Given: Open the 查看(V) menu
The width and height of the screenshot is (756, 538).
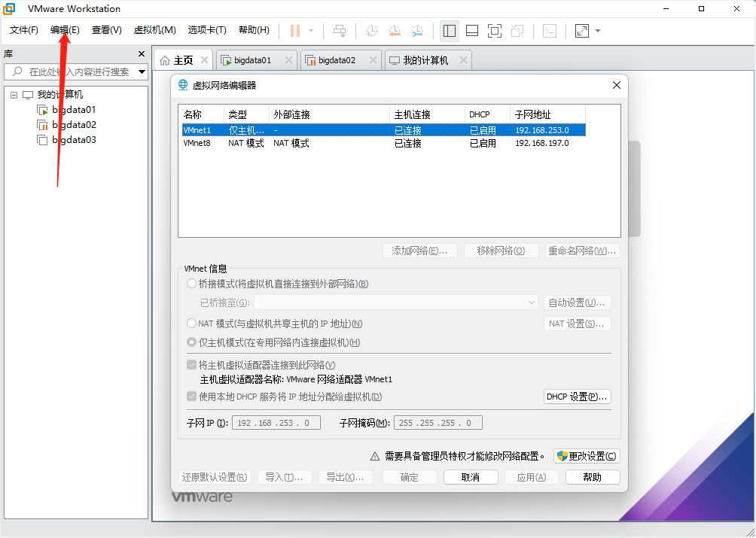Looking at the screenshot, I should point(107,30).
